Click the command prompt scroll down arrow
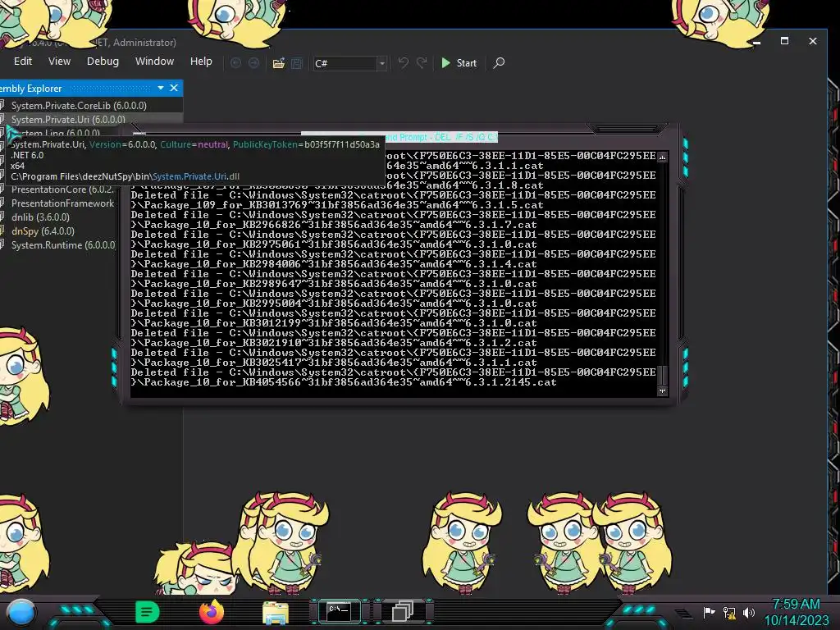The image size is (840, 630). 663,390
